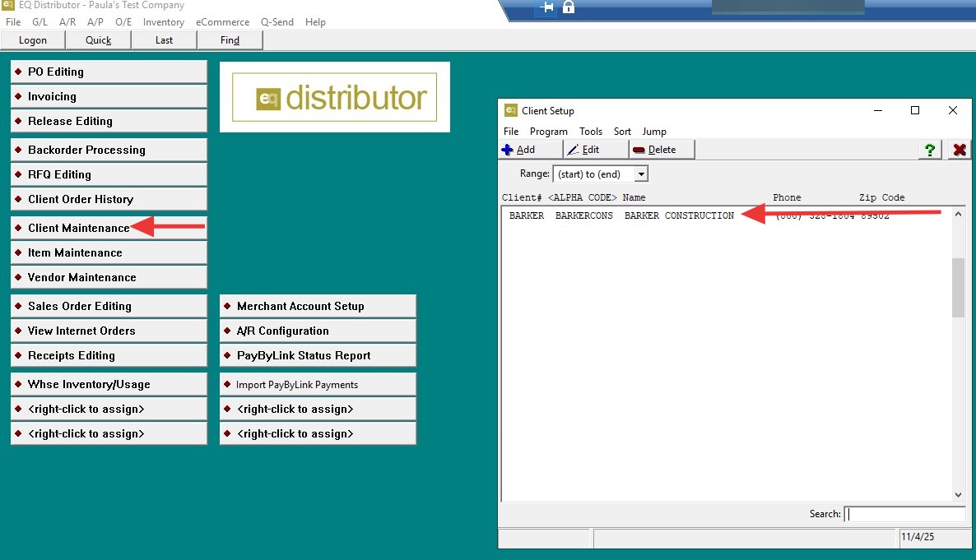Click the (start) to (end) range combo box

pos(600,174)
